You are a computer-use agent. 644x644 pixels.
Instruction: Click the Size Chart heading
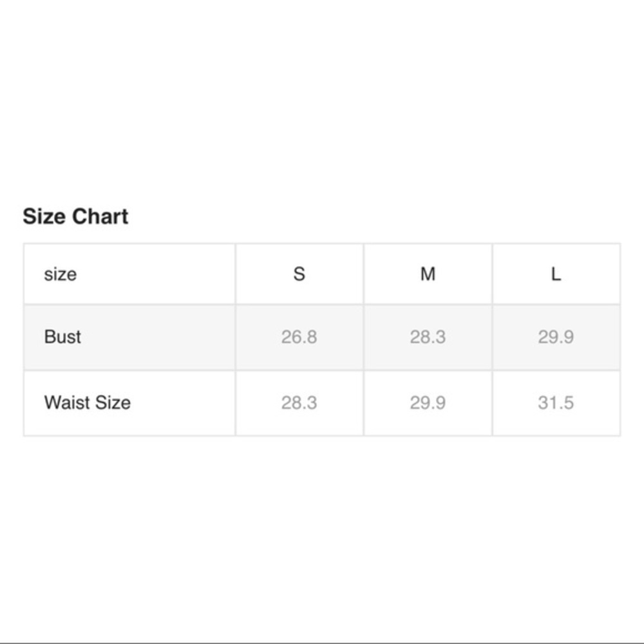75,216
